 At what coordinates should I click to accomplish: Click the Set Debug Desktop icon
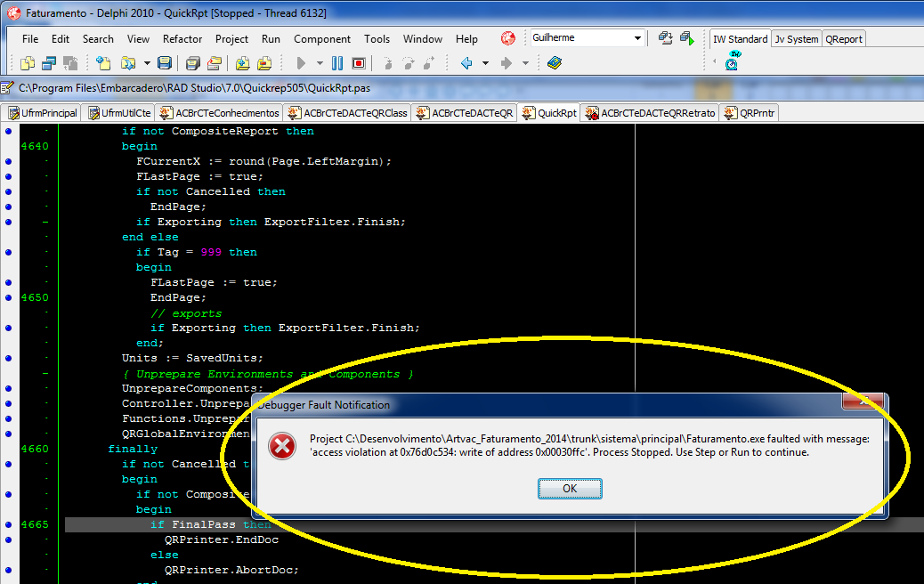pyautogui.click(x=687, y=38)
